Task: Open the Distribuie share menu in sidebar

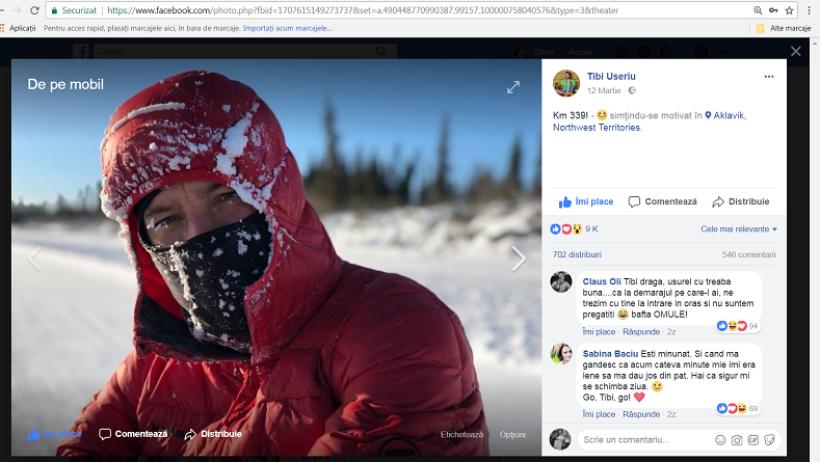Action: (x=741, y=202)
